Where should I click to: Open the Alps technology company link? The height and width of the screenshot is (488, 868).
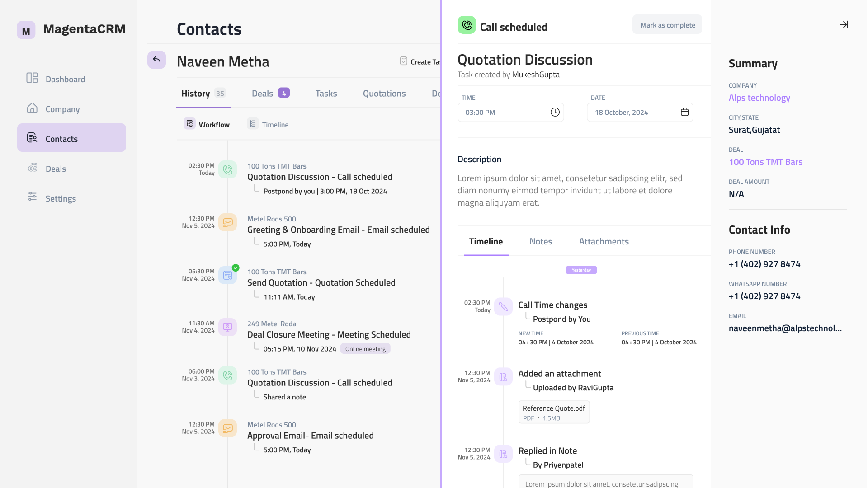(759, 98)
